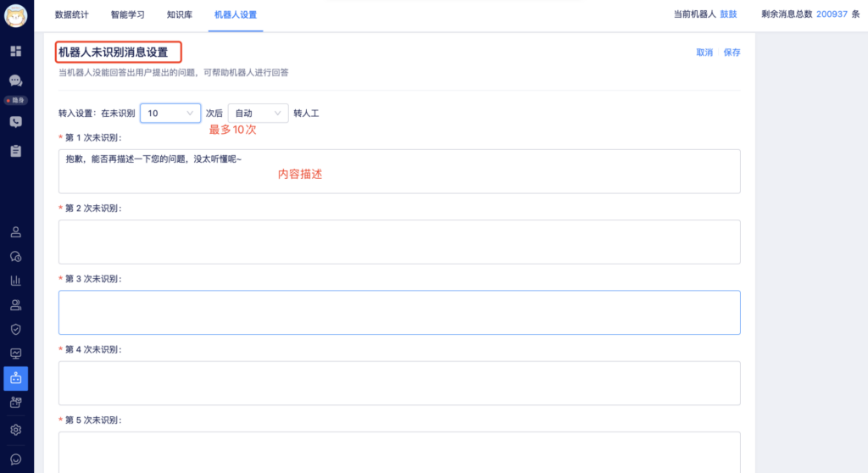The height and width of the screenshot is (473, 868).
Task: Open the dashboard grid icon in sidebar
Action: pos(15,51)
